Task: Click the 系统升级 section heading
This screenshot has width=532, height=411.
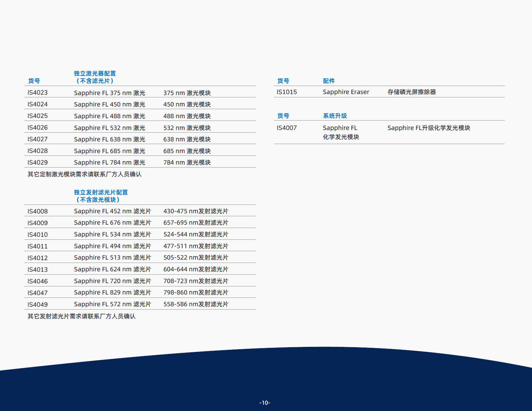Action: click(x=335, y=116)
